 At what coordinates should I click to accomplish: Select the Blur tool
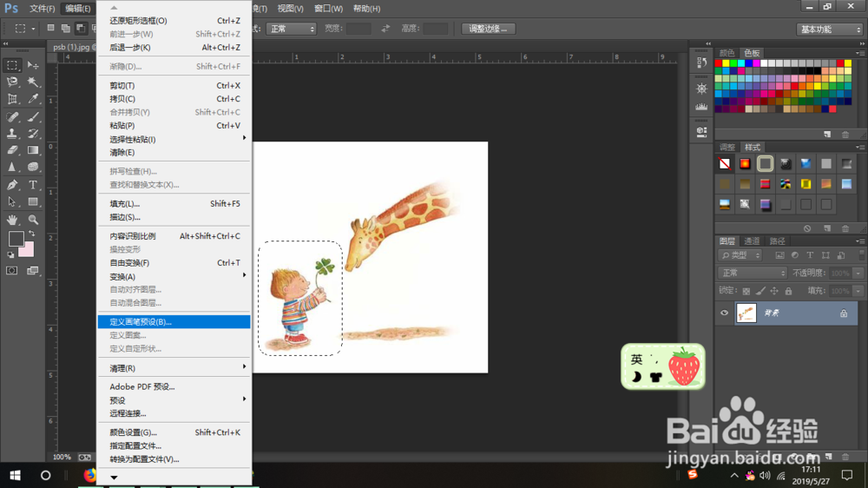click(x=12, y=167)
